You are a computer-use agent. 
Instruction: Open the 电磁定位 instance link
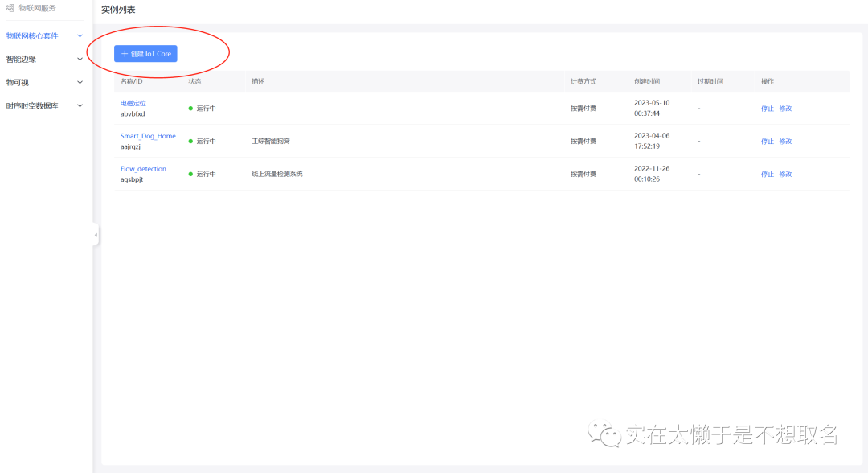tap(133, 103)
